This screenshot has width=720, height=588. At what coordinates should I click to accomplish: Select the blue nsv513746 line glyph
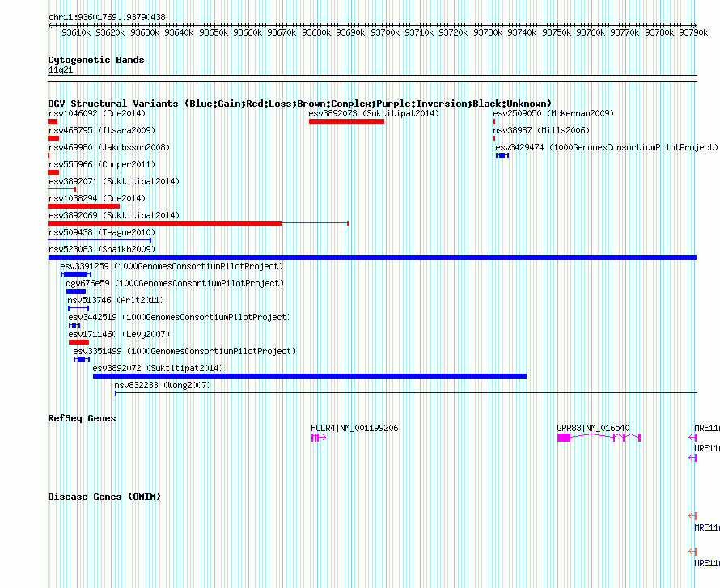[78, 308]
